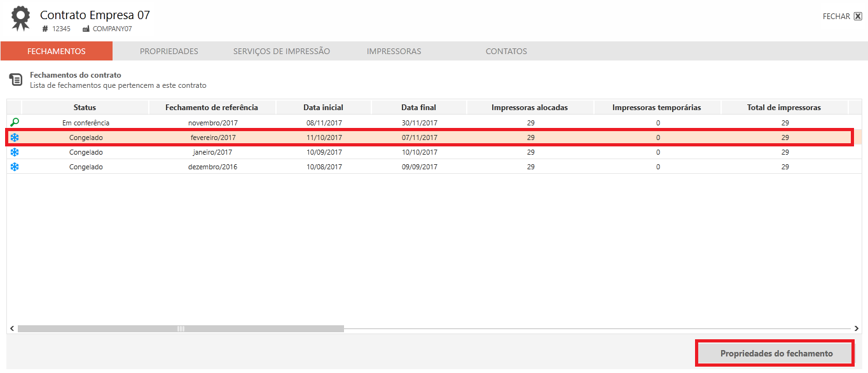Screen dimensions: 868x373
Task: Sort by Data inicial column header
Action: [323, 108]
